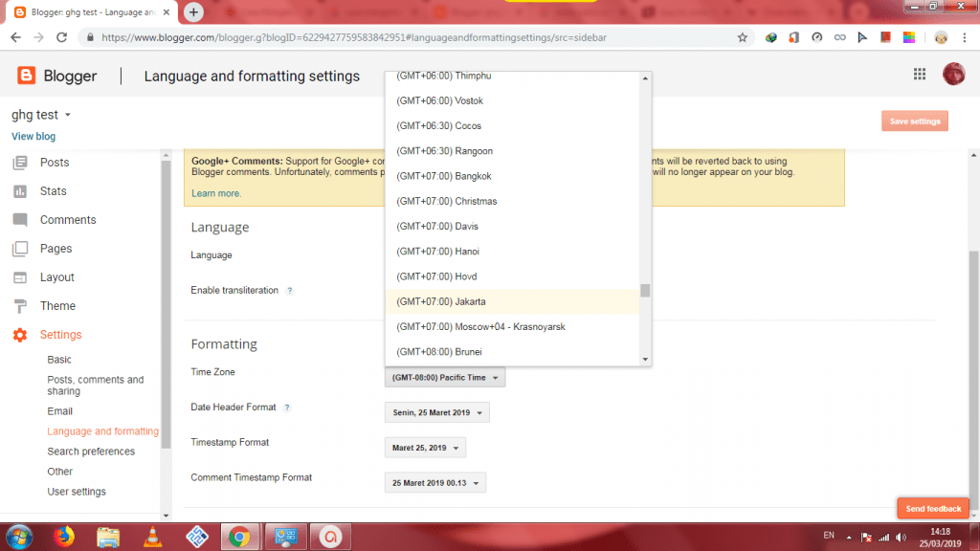Open the Chrome menu (three dots)
The width and height of the screenshot is (980, 551).
pos(965,37)
